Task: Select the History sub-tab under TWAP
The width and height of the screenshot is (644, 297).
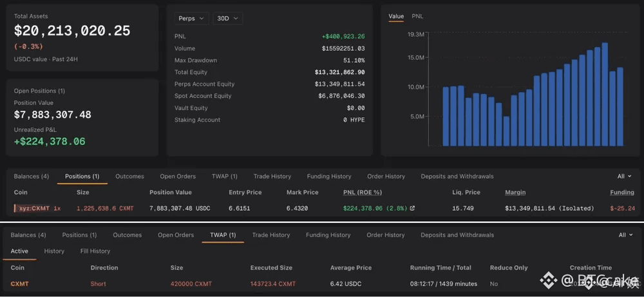Action: pos(54,251)
